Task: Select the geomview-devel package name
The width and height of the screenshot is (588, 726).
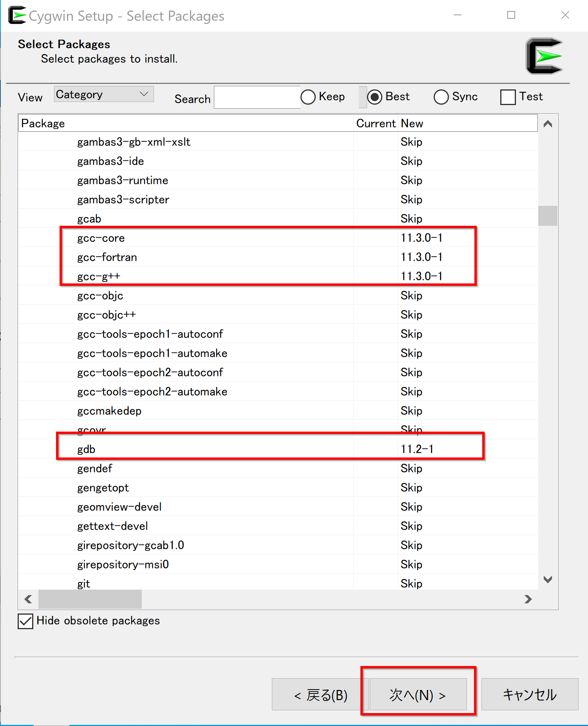Action: (119, 507)
